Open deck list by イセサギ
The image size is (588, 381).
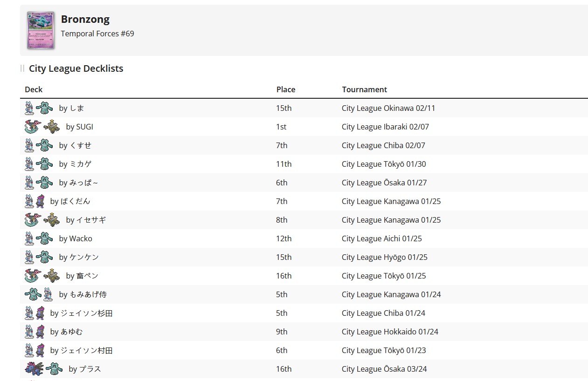point(86,220)
